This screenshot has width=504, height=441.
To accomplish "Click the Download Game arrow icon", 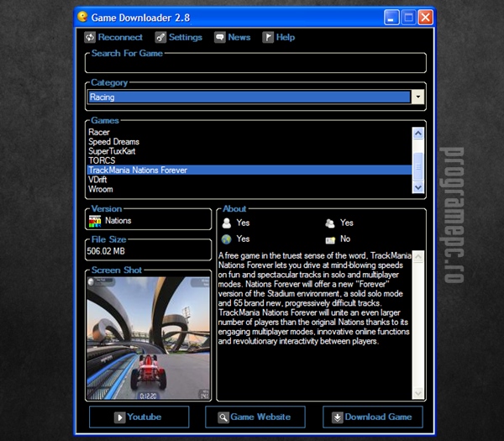I will point(338,417).
